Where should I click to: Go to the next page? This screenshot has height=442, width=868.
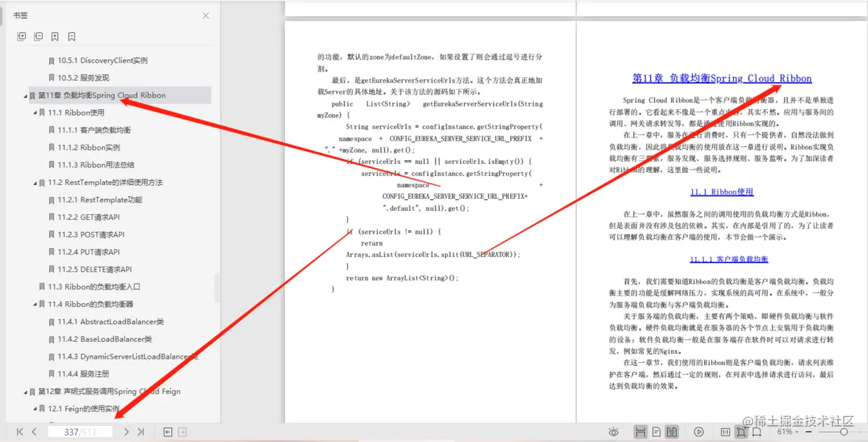click(126, 432)
